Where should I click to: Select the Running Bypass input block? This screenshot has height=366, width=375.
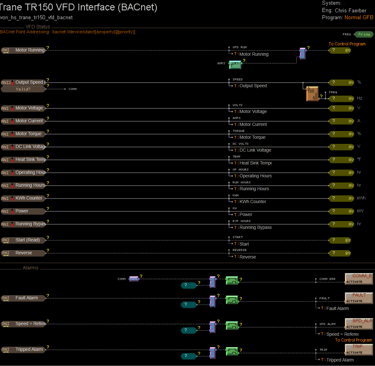(x=23, y=224)
